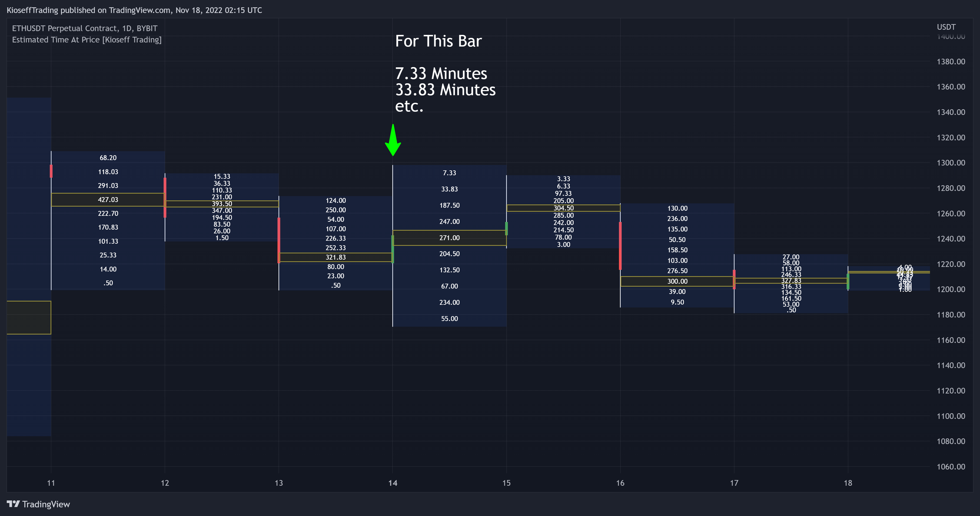This screenshot has width=980, height=516.
Task: Click the 1380.00 price axis label
Action: pyautogui.click(x=951, y=62)
